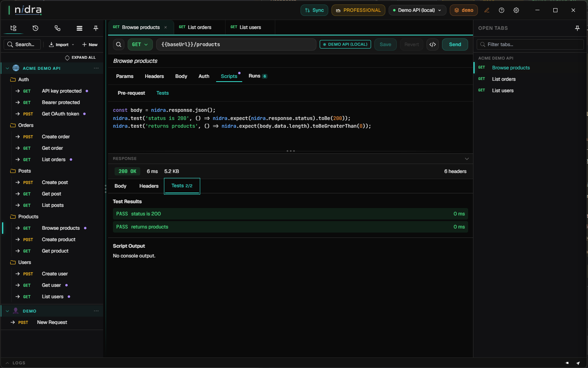The height and width of the screenshot is (368, 588).
Task: Open the settings gear icon
Action: pyautogui.click(x=516, y=10)
